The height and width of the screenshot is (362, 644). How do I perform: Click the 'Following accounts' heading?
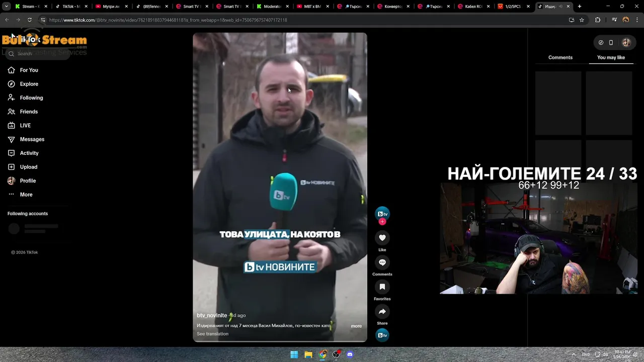click(28, 214)
